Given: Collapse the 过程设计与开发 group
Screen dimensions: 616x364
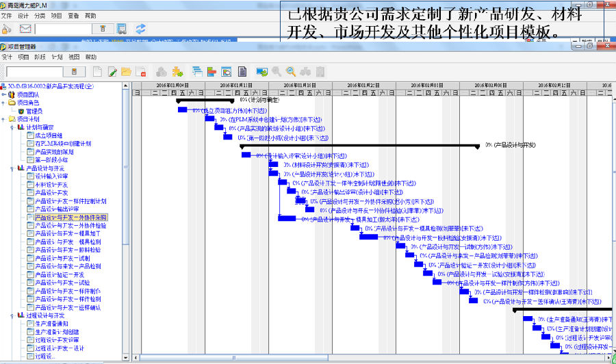Looking at the screenshot, I should point(13,315).
